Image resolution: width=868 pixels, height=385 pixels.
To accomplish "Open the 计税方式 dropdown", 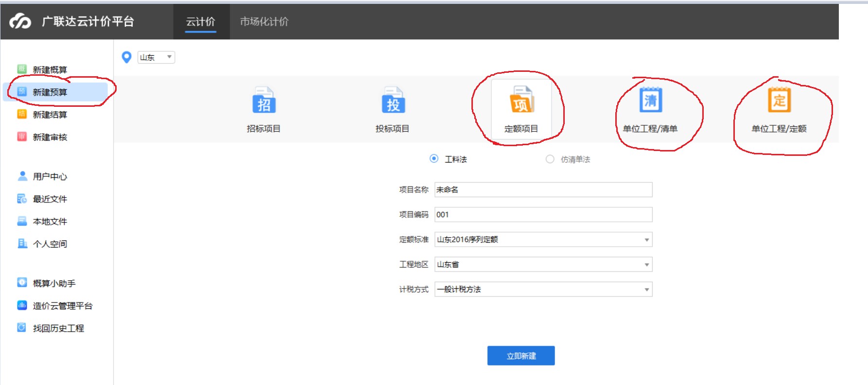I will click(543, 289).
